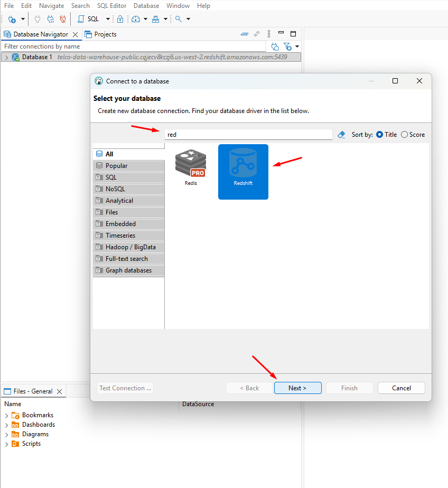The width and height of the screenshot is (448, 488).
Task: Click the dashboard gauge toolbar icon
Action: 136,20
